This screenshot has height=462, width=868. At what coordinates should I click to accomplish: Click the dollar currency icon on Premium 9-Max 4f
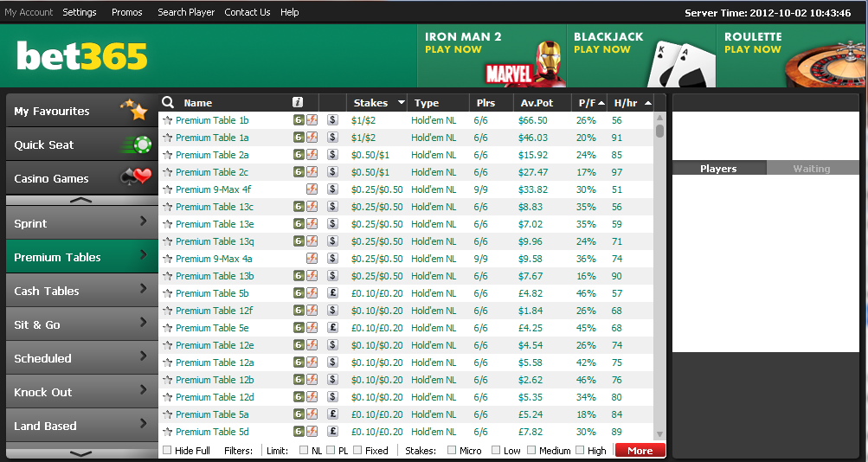332,189
